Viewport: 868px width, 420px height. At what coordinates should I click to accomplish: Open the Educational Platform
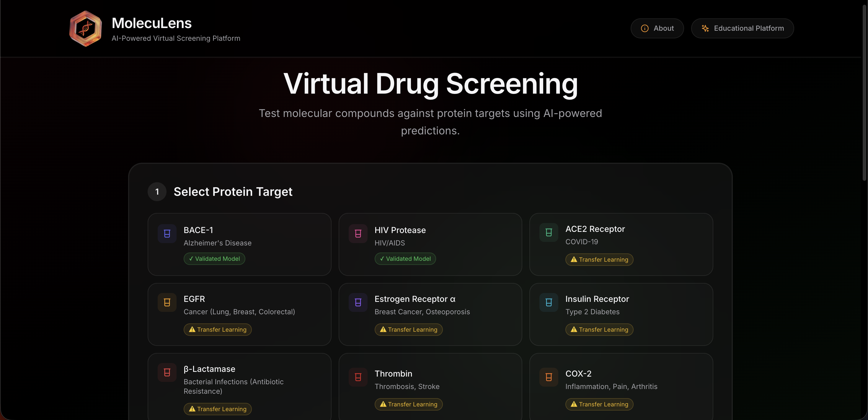coord(742,28)
